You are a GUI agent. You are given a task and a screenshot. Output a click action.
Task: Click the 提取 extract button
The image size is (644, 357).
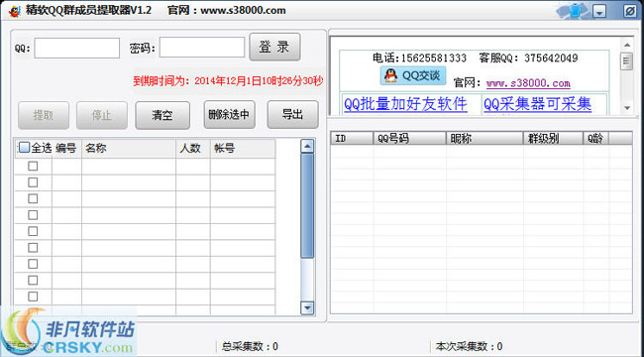tap(44, 115)
